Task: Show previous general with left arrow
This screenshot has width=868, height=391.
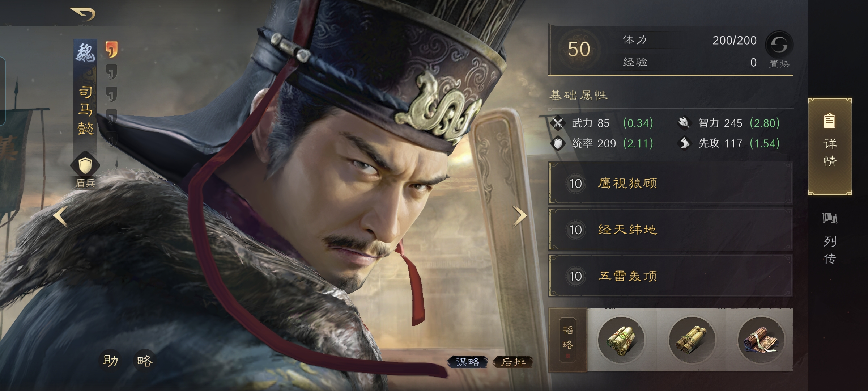Action: (60, 216)
